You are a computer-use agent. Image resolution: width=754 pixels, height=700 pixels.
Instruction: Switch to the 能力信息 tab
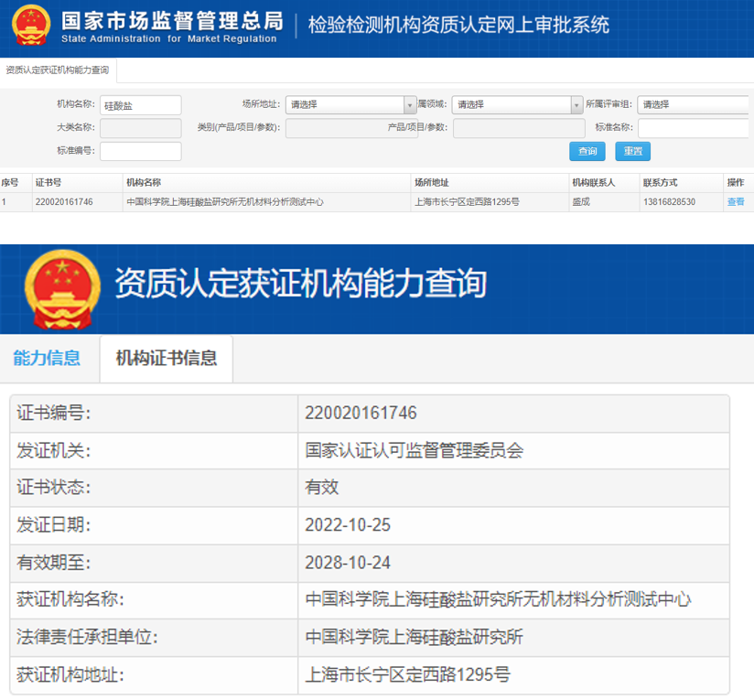click(48, 358)
